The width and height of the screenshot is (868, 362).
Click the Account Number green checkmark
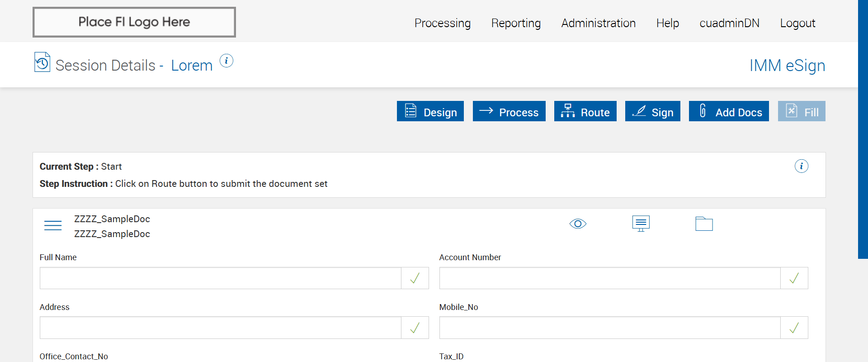click(x=794, y=278)
